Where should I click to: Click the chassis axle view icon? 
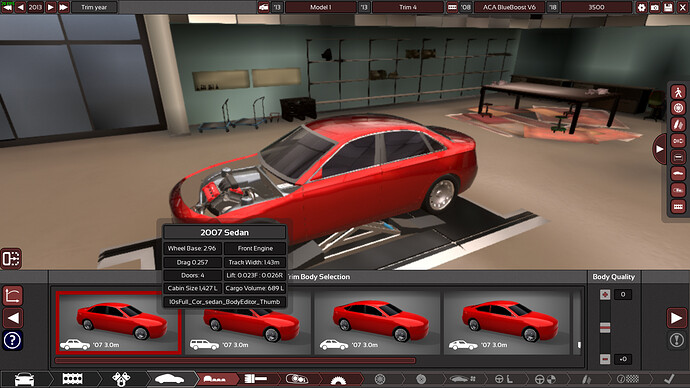tap(678, 141)
